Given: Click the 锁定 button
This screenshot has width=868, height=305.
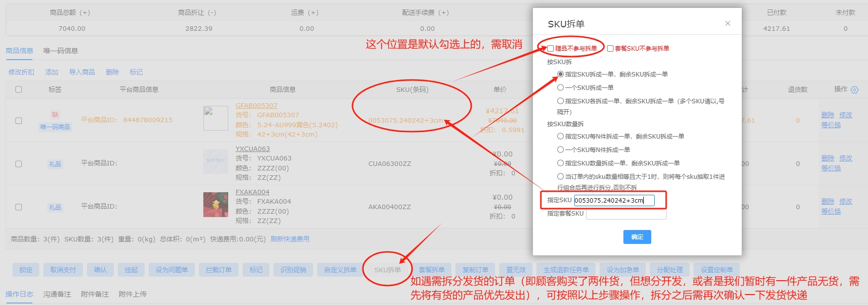Looking at the screenshot, I should point(26,270).
